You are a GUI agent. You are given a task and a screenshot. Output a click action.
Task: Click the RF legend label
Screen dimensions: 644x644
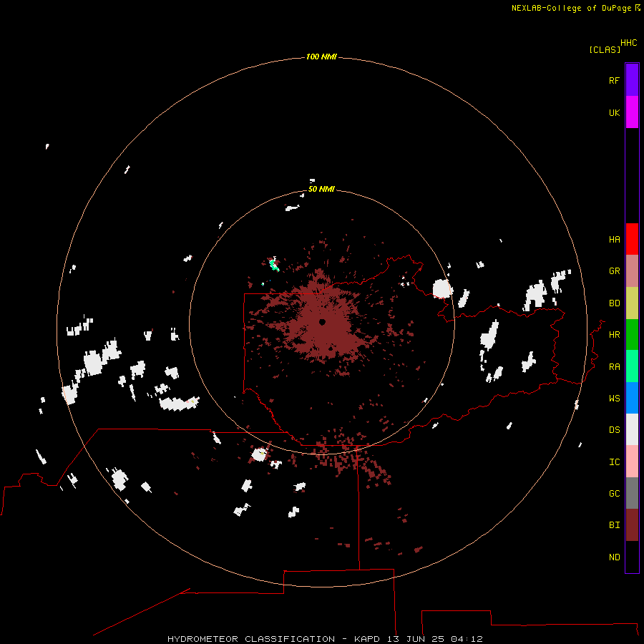(x=614, y=80)
